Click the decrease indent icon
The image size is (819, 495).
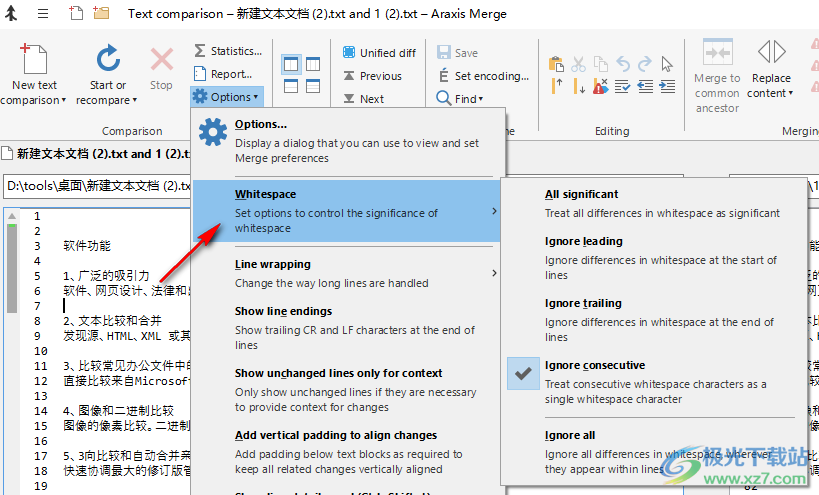pyautogui.click(x=645, y=86)
